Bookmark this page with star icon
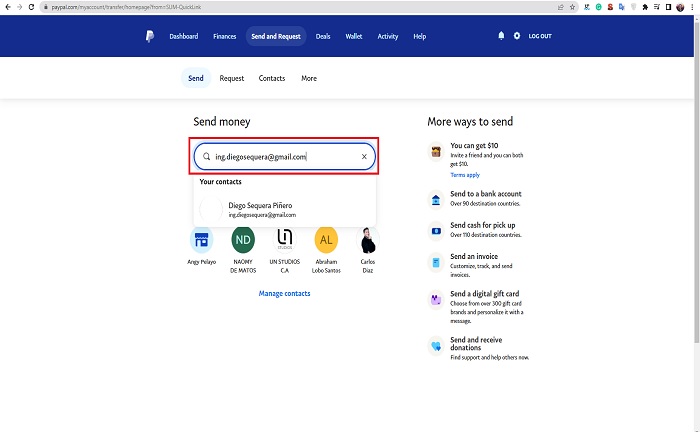Screen dimensions: 700x432 pos(572,7)
